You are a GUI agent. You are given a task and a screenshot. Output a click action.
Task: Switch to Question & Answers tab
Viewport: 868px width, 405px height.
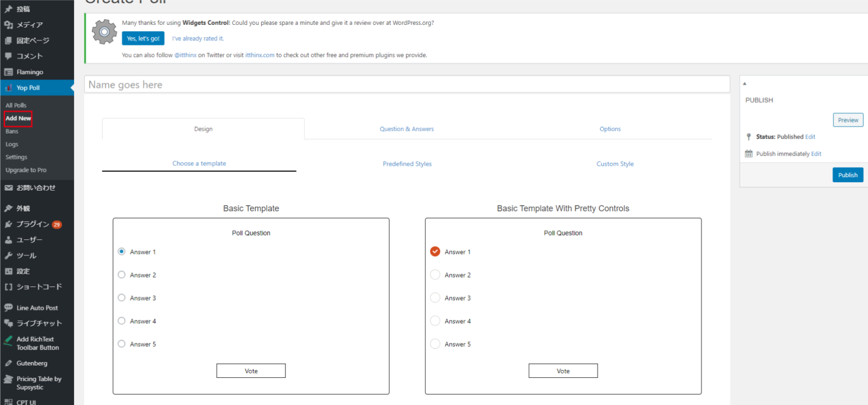pyautogui.click(x=406, y=129)
